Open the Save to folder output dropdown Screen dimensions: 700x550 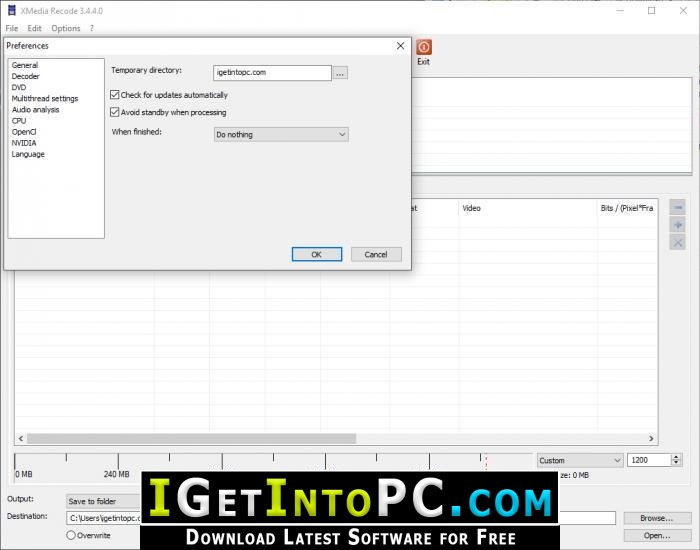104,501
